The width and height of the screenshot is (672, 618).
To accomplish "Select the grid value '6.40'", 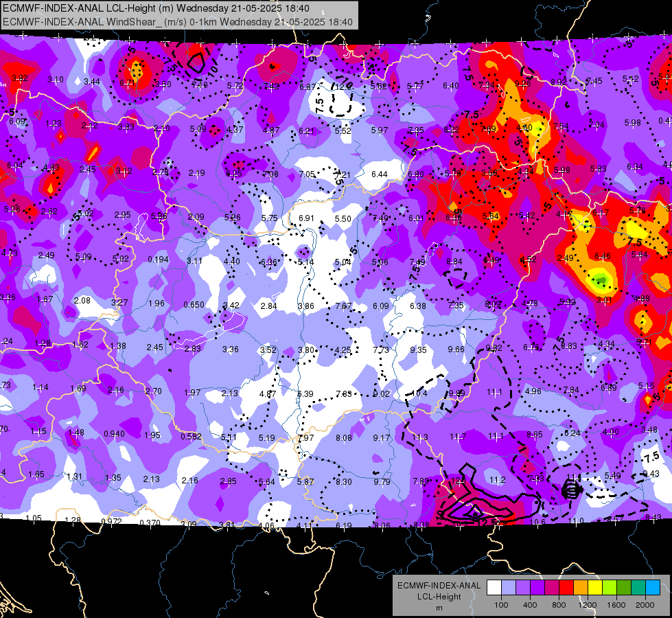I will pos(451,86).
